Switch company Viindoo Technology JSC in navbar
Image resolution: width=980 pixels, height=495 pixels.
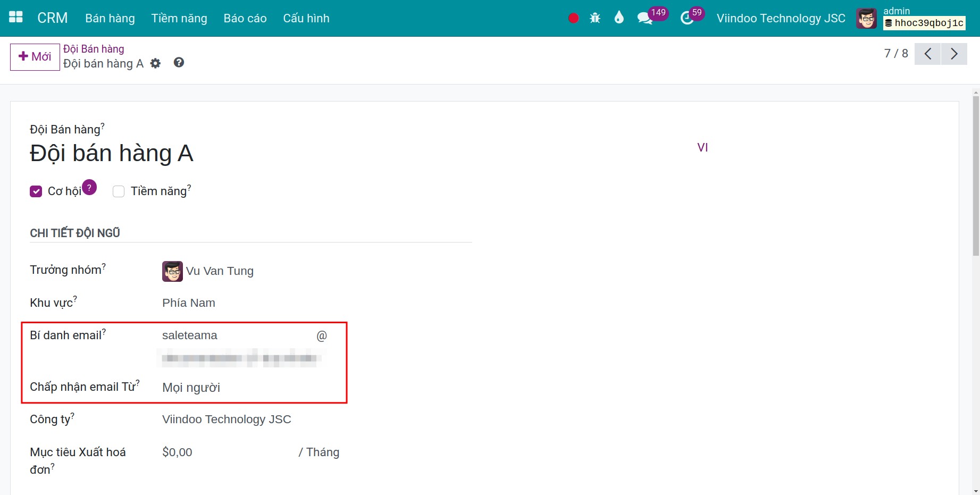click(781, 18)
